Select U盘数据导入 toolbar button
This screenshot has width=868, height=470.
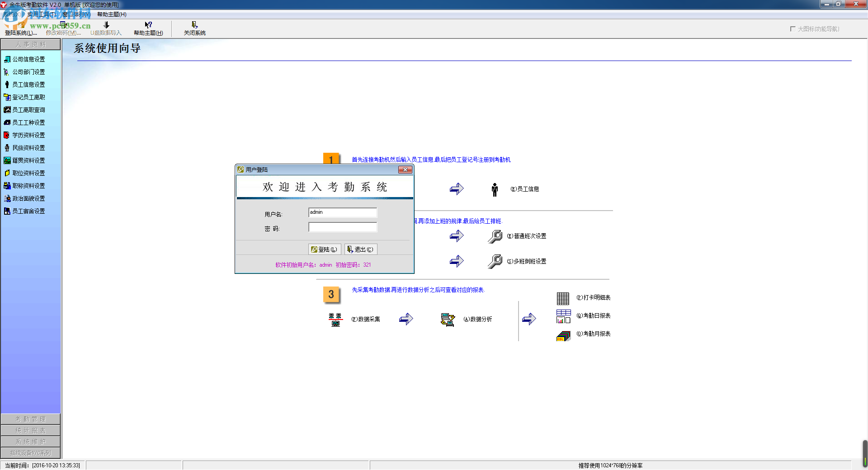coord(106,28)
